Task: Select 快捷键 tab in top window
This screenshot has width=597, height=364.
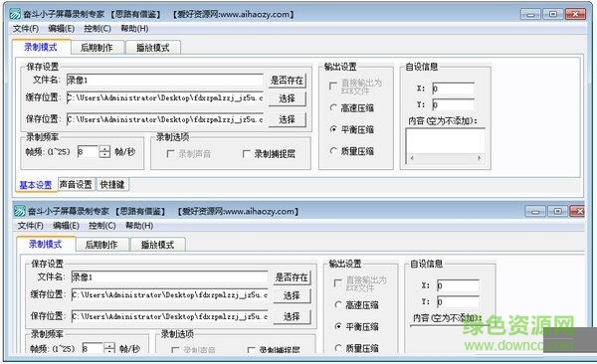Action: tap(112, 185)
